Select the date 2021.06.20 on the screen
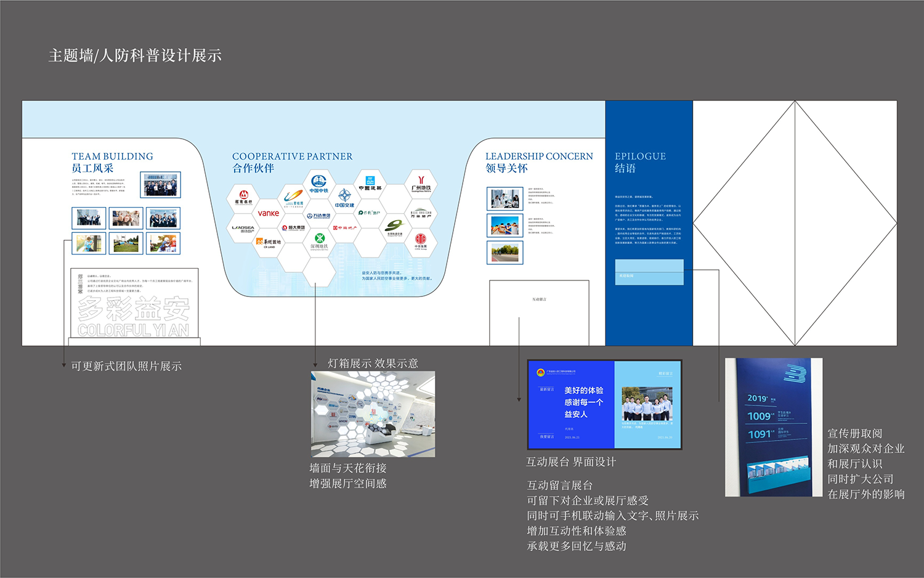Screen dimensions: 924x578 click(x=665, y=438)
